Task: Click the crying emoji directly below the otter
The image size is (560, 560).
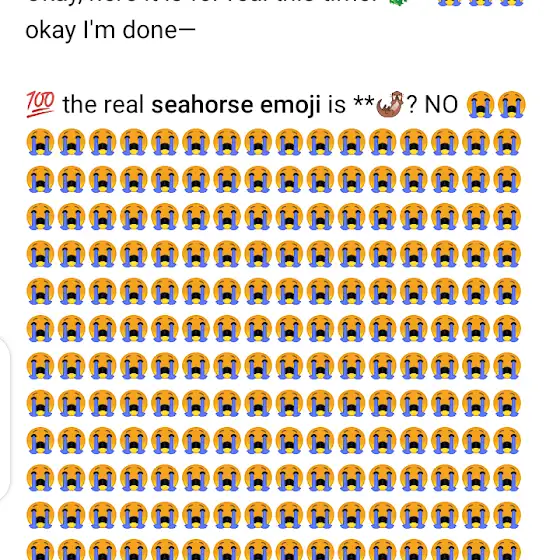Action: (382, 142)
